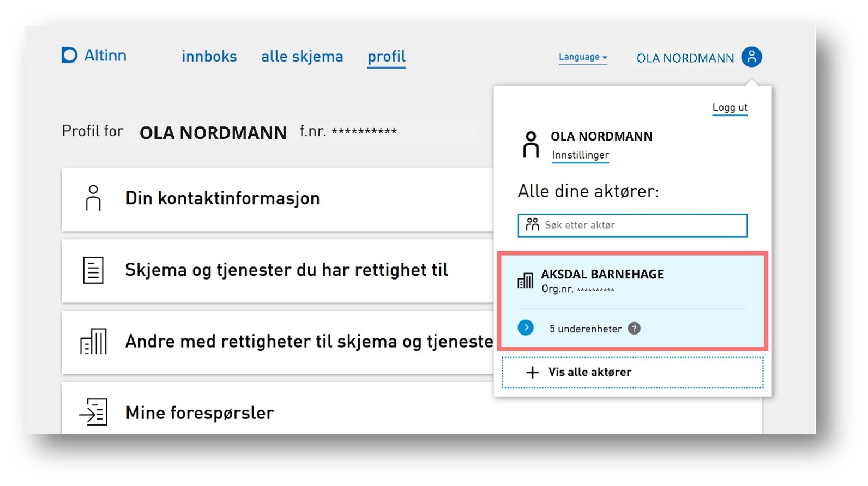Click Alle dine aktører heading
The width and height of the screenshot is (868, 486).
pyautogui.click(x=588, y=191)
